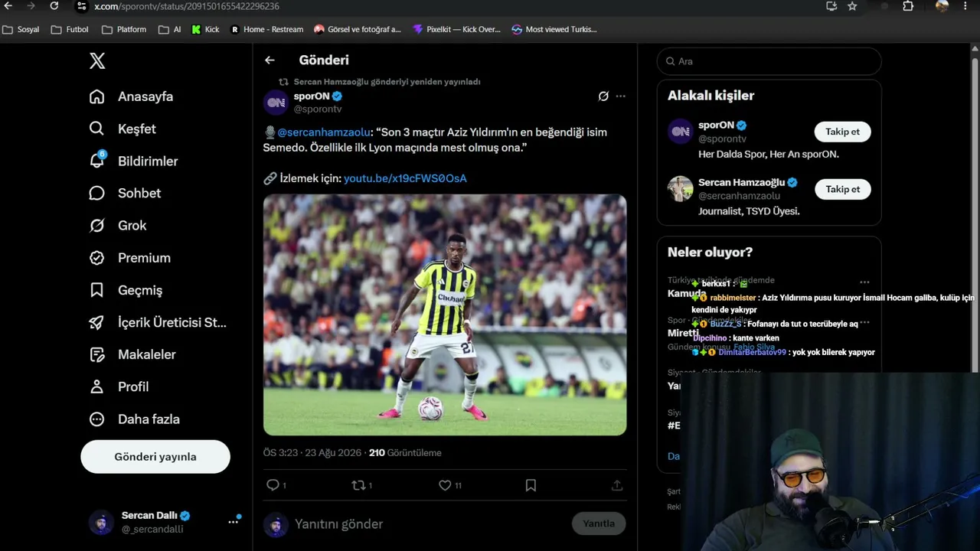The width and height of the screenshot is (980, 551).
Task: Click the Yanıtla button
Action: click(x=599, y=523)
